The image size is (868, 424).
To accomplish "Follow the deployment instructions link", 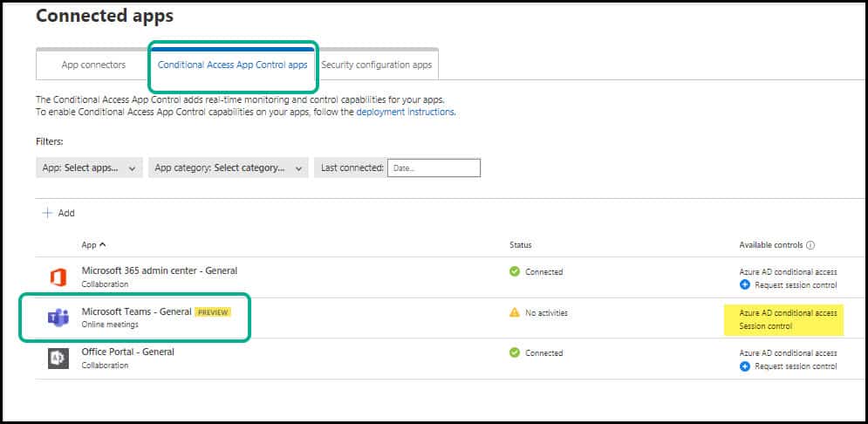I will pyautogui.click(x=406, y=112).
